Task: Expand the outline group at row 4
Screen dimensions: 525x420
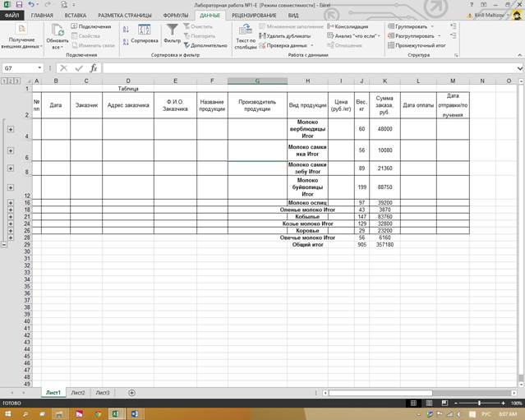Action: pyautogui.click(x=11, y=129)
